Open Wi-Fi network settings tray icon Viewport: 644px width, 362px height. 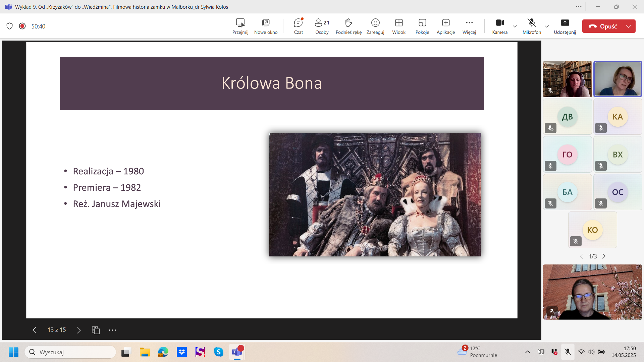pyautogui.click(x=581, y=352)
